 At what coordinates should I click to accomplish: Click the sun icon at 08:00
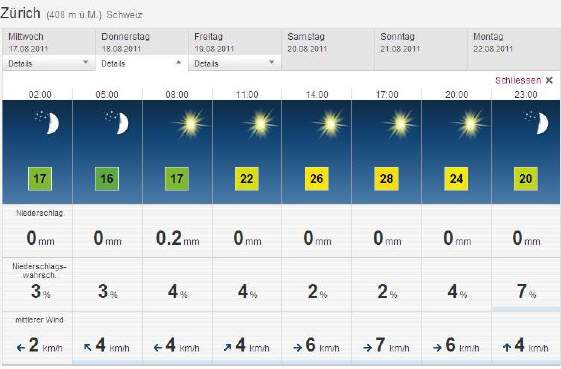[x=190, y=124]
